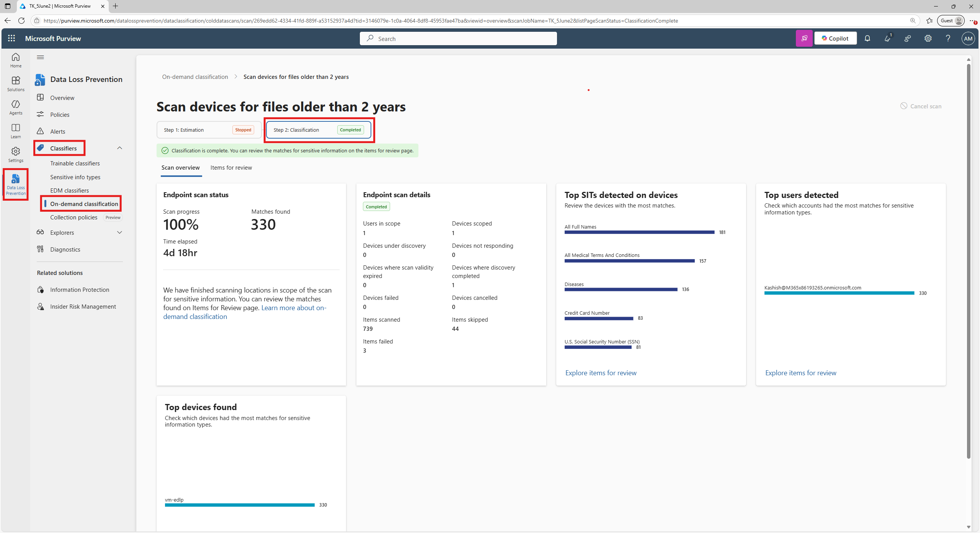Select Data Loss Prevention rail icon
980x533 pixels.
point(16,184)
